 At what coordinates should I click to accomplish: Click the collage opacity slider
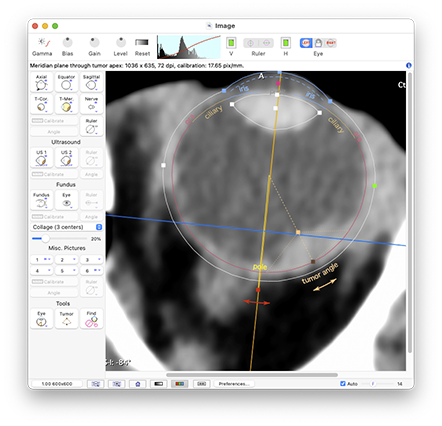(x=59, y=238)
